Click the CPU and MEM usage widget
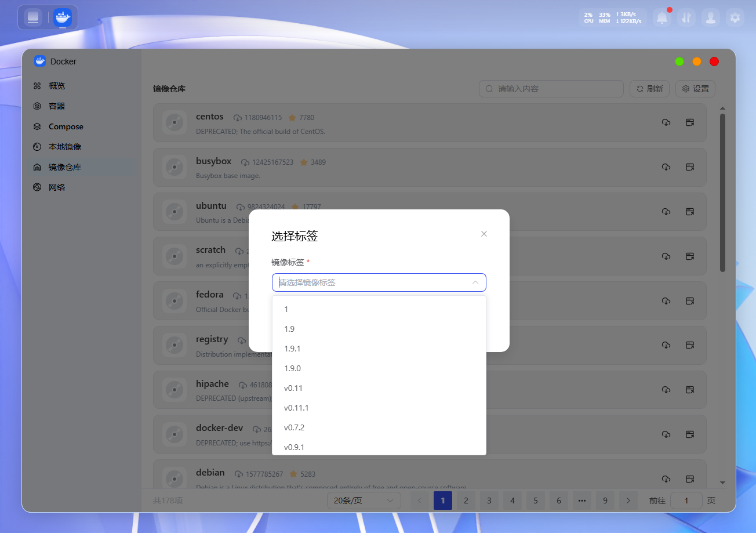 (613, 17)
